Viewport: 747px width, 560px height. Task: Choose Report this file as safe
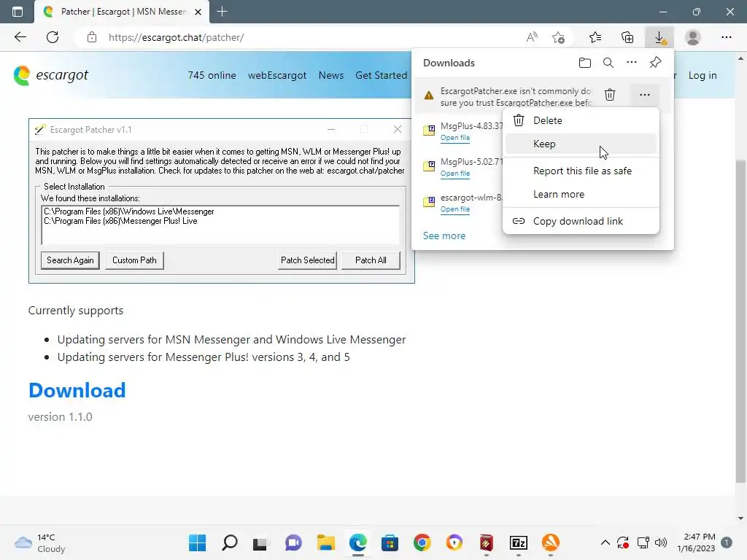[581, 171]
